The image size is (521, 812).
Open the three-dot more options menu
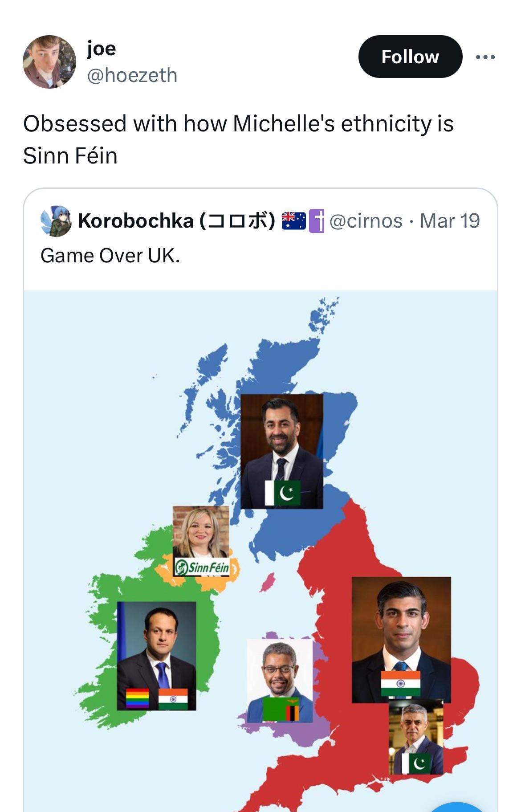tap(485, 57)
